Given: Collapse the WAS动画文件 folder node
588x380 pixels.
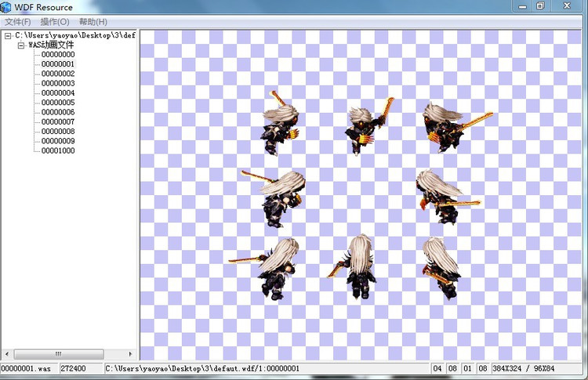Looking at the screenshot, I should pos(21,45).
